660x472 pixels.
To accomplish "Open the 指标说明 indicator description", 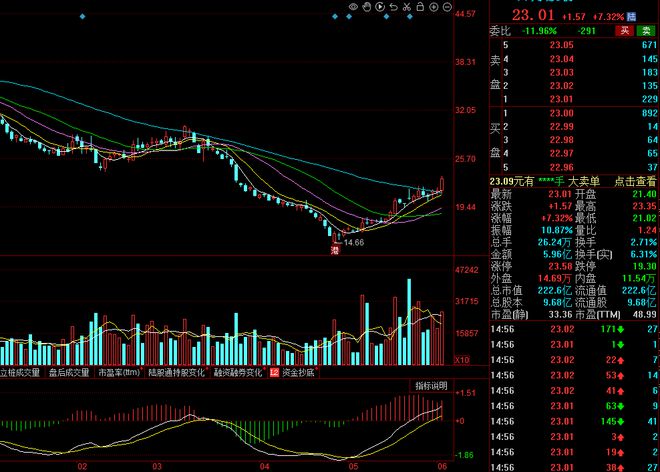I will coord(431,385).
